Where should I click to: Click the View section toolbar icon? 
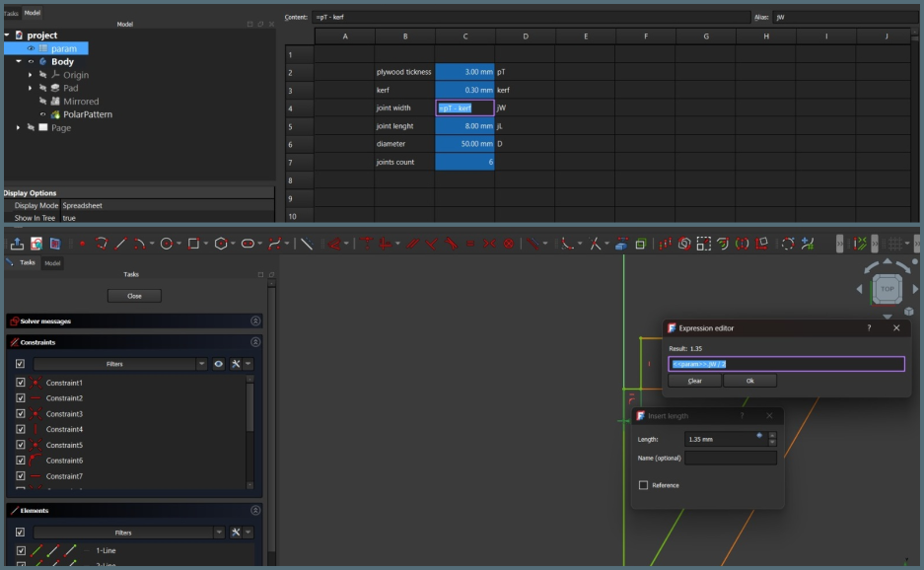tap(55, 244)
